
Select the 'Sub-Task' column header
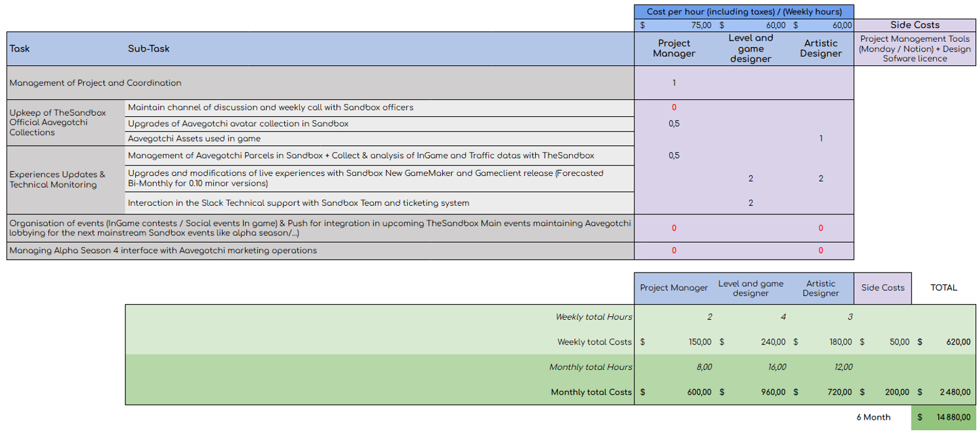point(149,48)
